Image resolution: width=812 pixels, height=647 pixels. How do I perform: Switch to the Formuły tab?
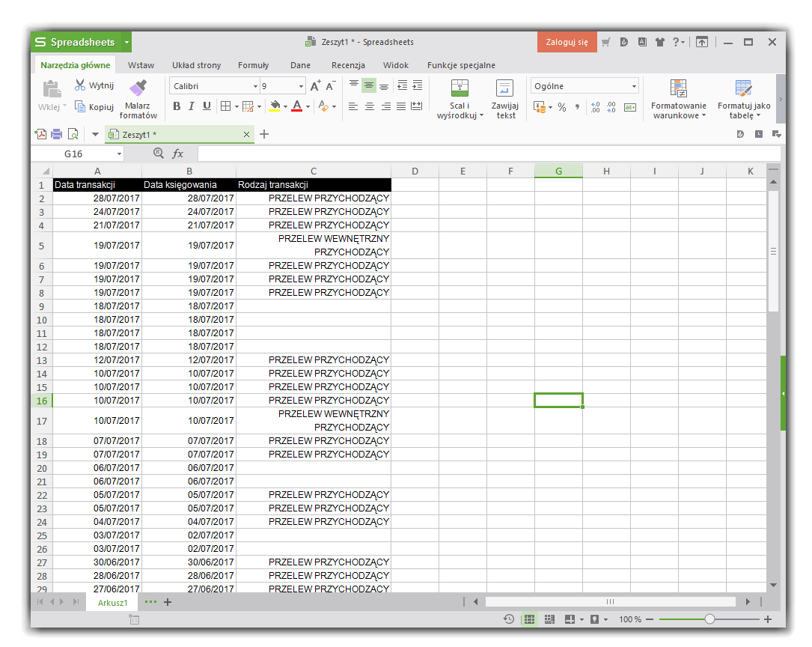pyautogui.click(x=253, y=65)
